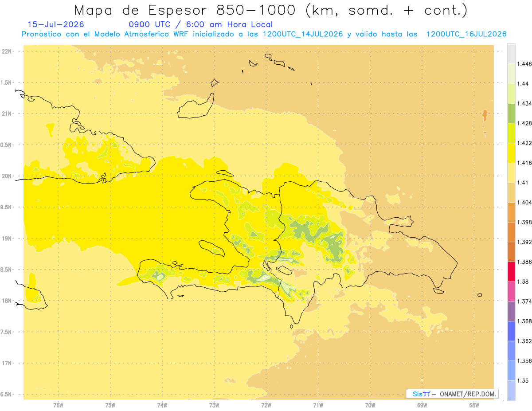Image resolution: width=532 pixels, height=411 pixels.
Task: Pick the green swatch between 1.428 and 1.434
Action: 511,113
